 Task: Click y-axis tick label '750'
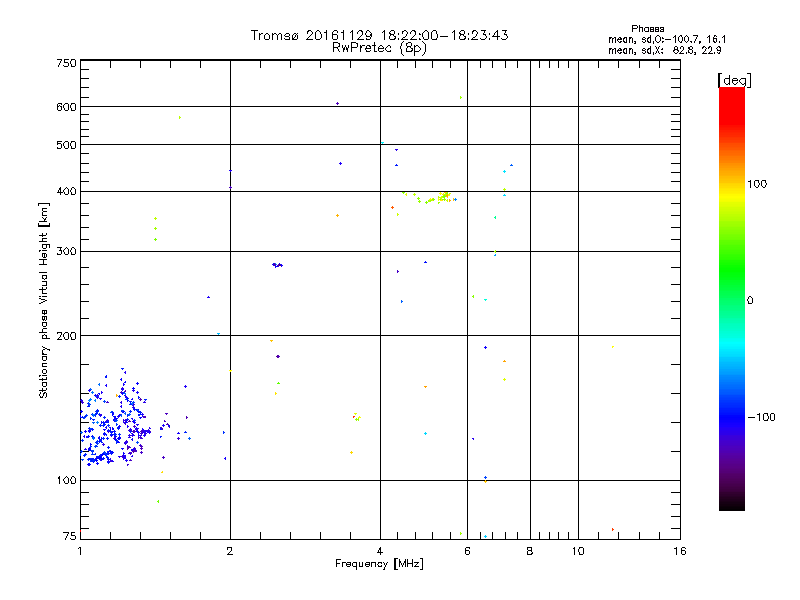(x=67, y=63)
